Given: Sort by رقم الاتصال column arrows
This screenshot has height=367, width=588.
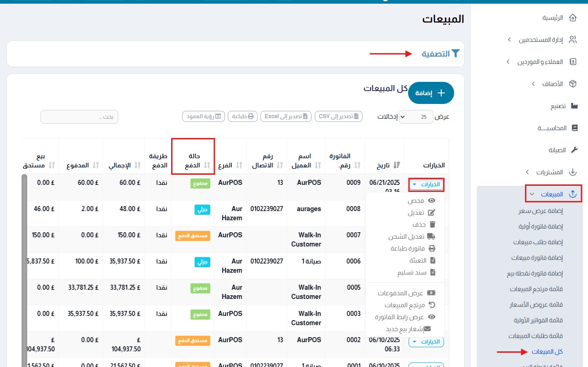Looking at the screenshot, I should [279, 165].
